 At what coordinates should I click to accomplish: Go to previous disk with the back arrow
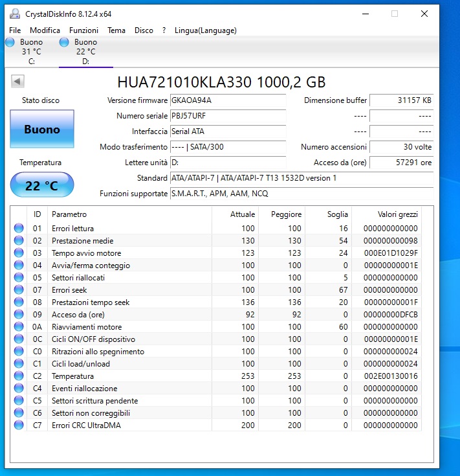[17, 82]
